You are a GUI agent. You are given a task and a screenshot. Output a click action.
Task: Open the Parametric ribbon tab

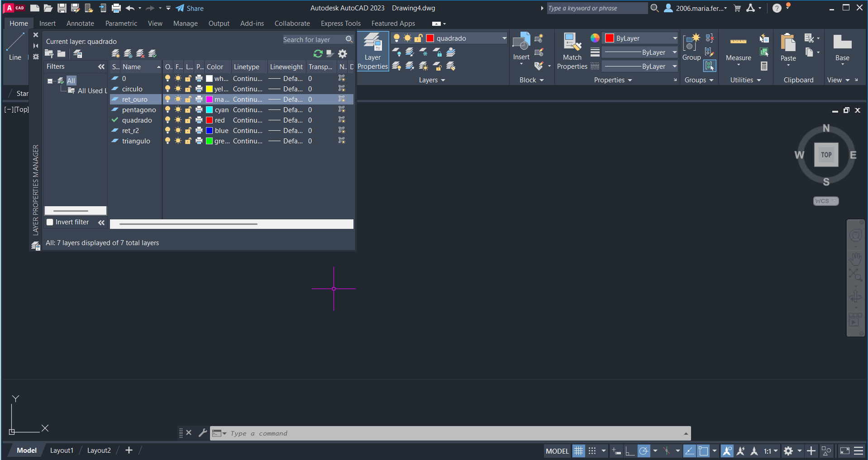click(x=121, y=24)
